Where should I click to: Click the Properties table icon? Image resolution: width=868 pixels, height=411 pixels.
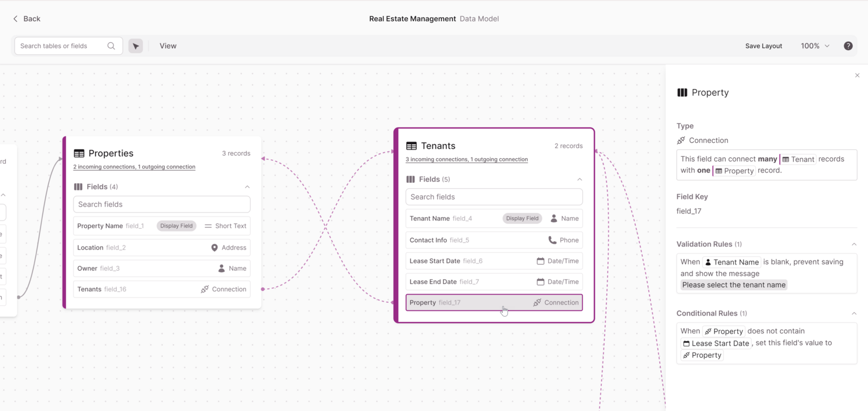click(79, 153)
